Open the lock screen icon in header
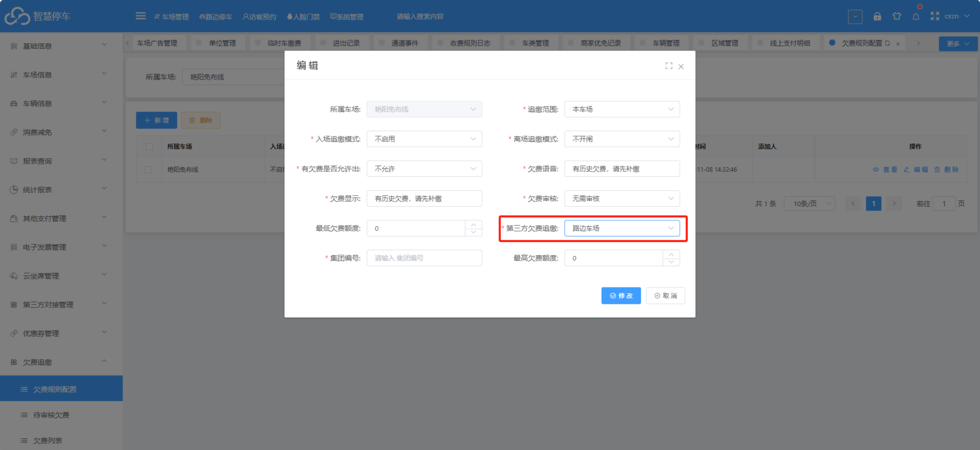The width and height of the screenshot is (980, 450). pyautogui.click(x=877, y=16)
